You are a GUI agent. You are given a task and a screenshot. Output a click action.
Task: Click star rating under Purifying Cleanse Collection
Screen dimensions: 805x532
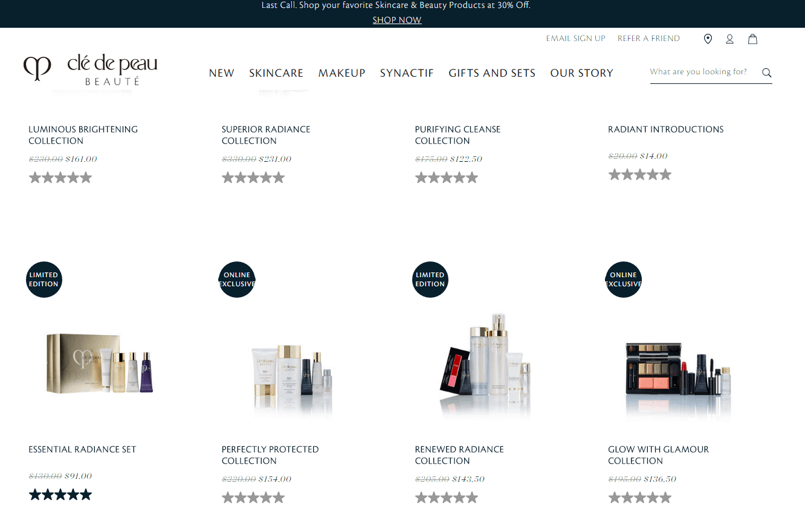(447, 178)
